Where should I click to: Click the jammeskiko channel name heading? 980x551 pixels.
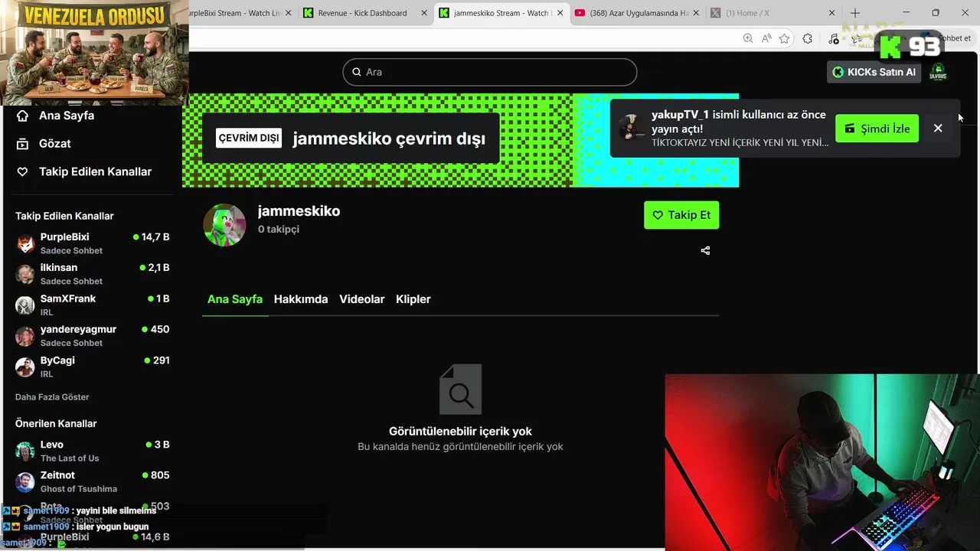coord(299,211)
